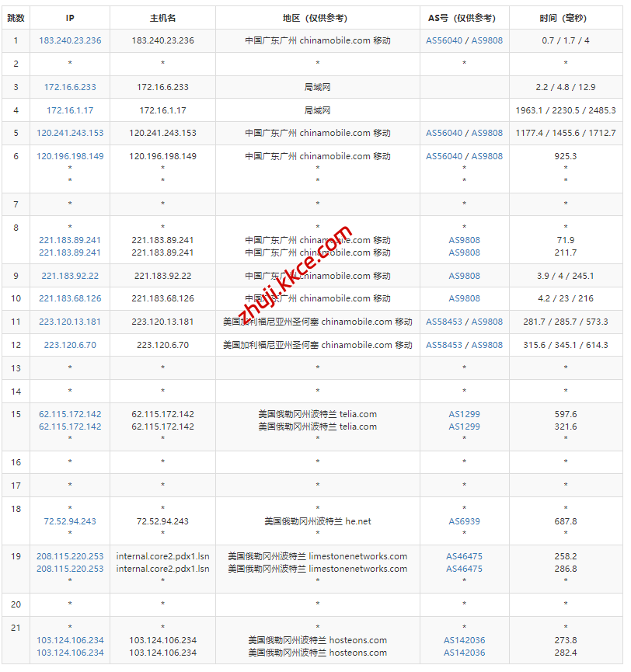Open the AS6939 link for he.net
Viewport: 631px width, 672px height.
(464, 521)
